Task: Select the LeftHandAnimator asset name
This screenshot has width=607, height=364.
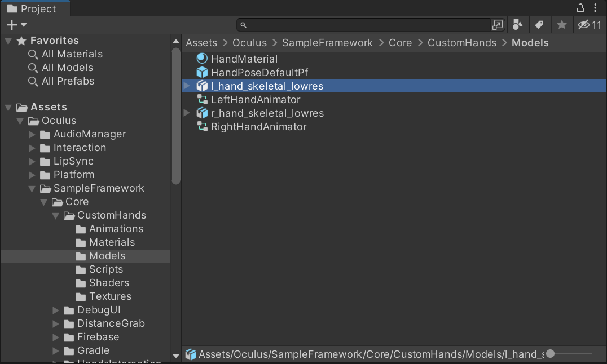Action: tap(256, 100)
